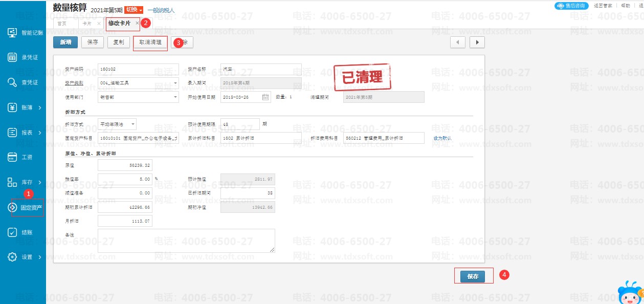Open the 工资 payroll icon

[13, 157]
